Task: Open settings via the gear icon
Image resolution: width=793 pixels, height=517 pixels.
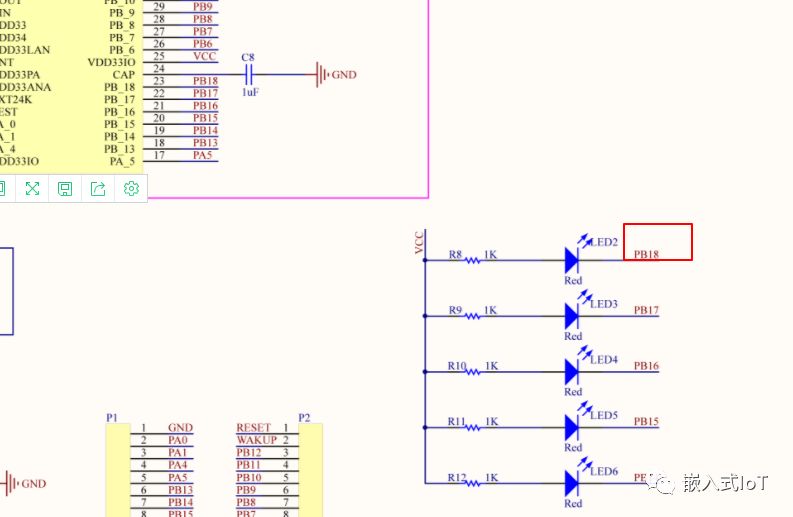Action: pyautogui.click(x=131, y=188)
